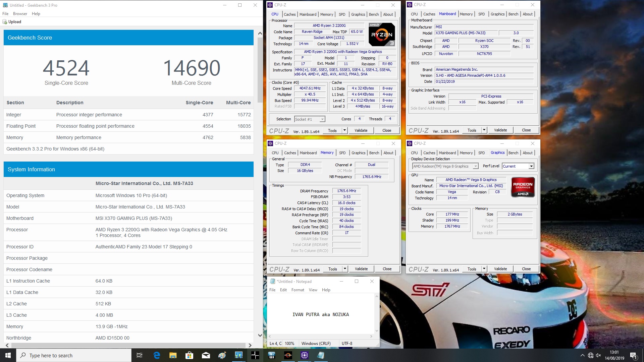This screenshot has height=362, width=644.
Task: Expand Tools arrow in CPU-Z Graphics window
Action: pos(484,269)
